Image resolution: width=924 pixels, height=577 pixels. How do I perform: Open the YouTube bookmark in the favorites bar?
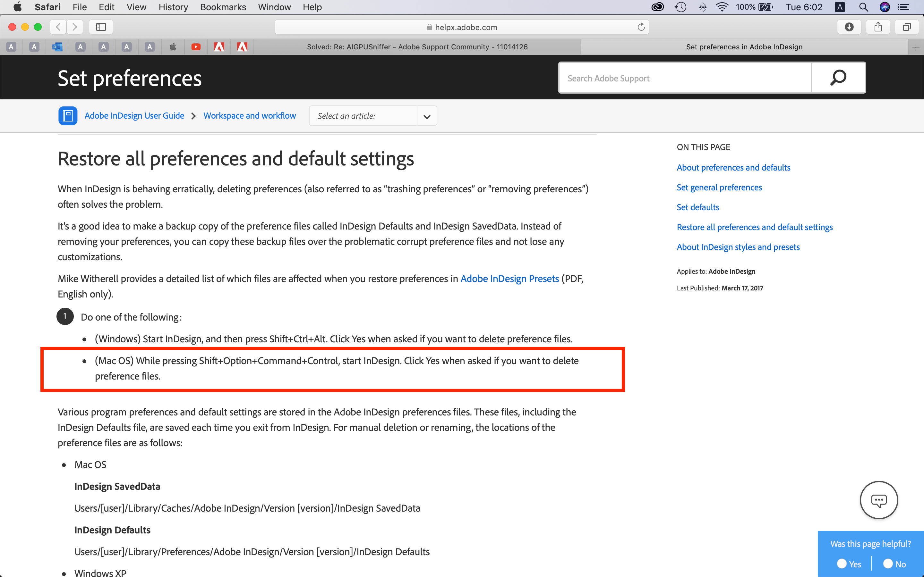(196, 46)
